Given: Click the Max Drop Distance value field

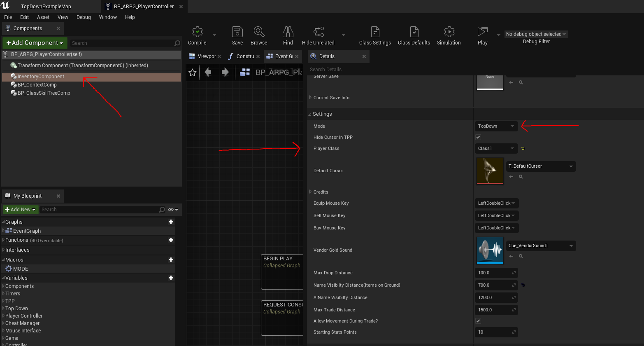Looking at the screenshot, I should (x=496, y=273).
